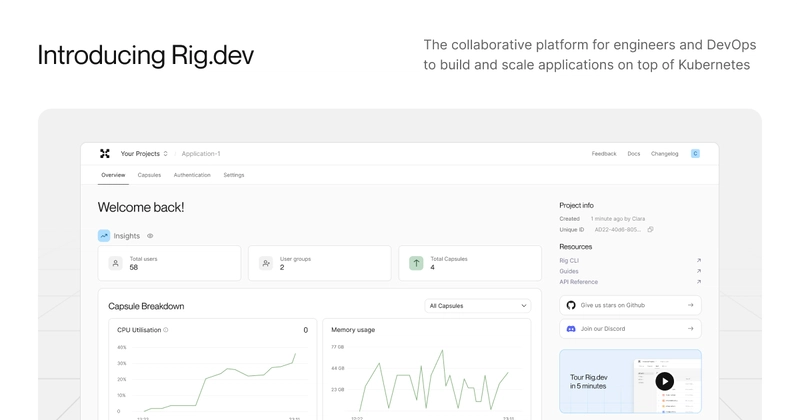Open the Changelog link in header

pyautogui.click(x=664, y=154)
